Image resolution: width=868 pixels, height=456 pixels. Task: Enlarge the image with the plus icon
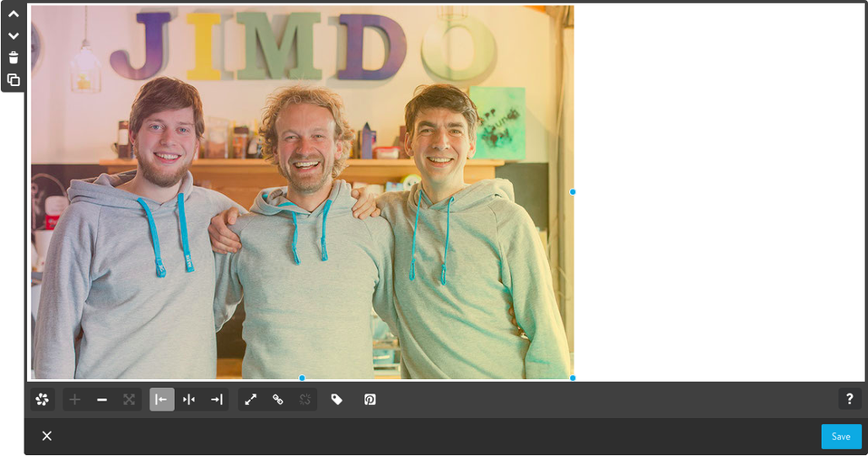pyautogui.click(x=74, y=400)
